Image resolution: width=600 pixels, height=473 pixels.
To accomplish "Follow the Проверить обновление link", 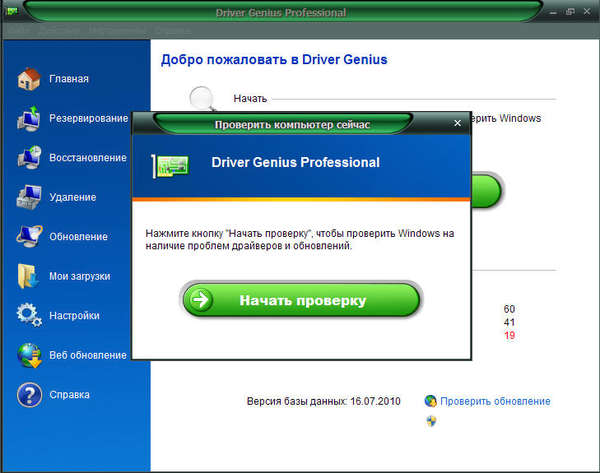I will pos(495,401).
